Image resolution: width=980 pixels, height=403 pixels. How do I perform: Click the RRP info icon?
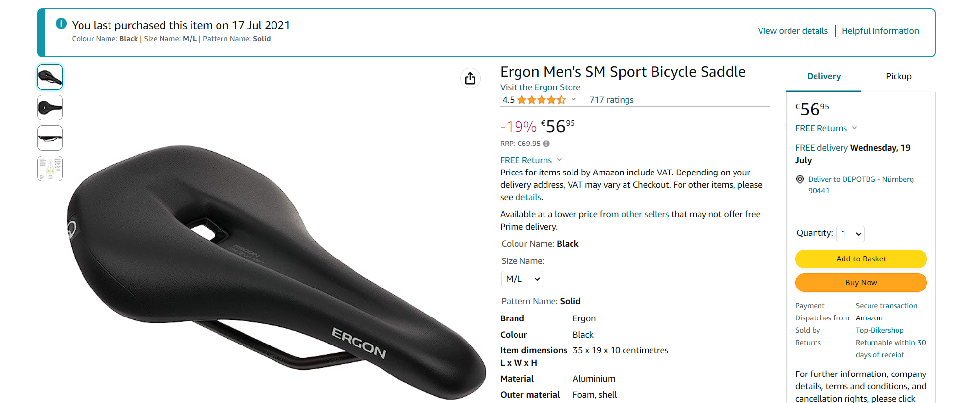click(x=546, y=144)
